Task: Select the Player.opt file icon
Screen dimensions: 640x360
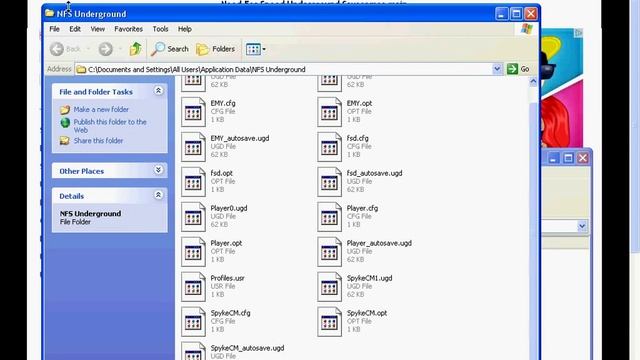Action: point(193,251)
